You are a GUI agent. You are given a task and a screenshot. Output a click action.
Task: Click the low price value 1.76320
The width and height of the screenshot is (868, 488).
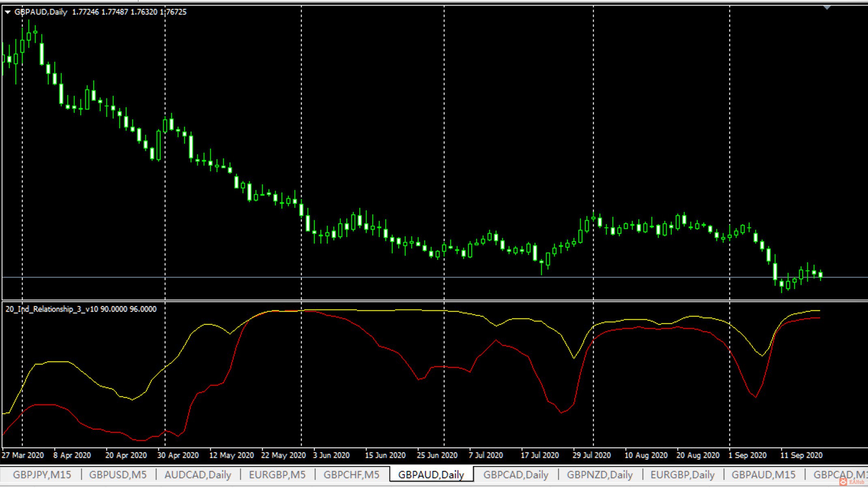click(x=144, y=12)
